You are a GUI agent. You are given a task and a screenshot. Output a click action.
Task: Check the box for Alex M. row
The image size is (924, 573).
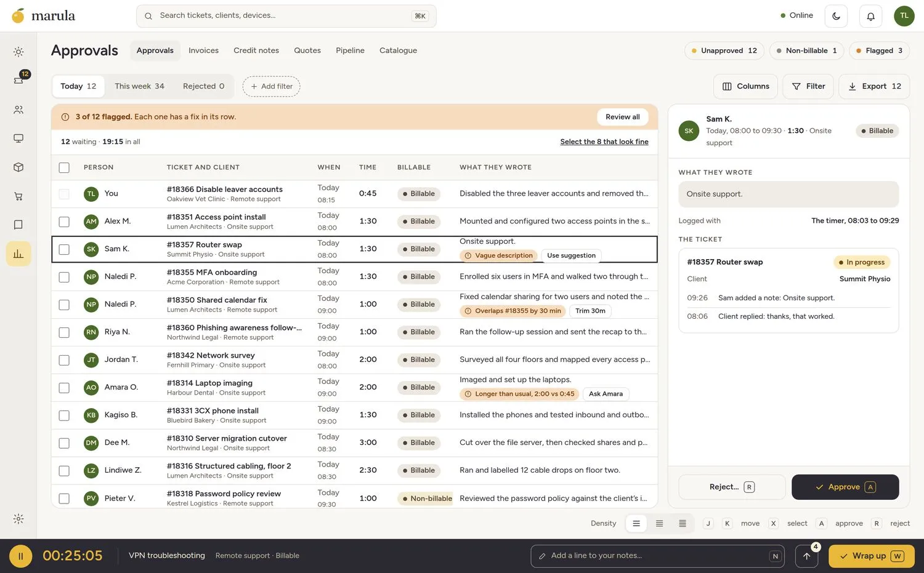[x=64, y=222]
